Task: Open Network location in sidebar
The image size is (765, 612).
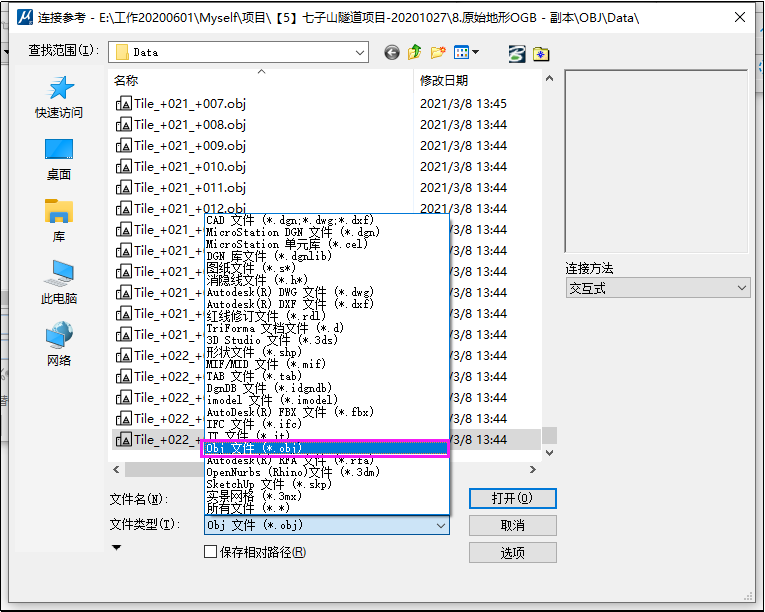Action: [x=59, y=345]
